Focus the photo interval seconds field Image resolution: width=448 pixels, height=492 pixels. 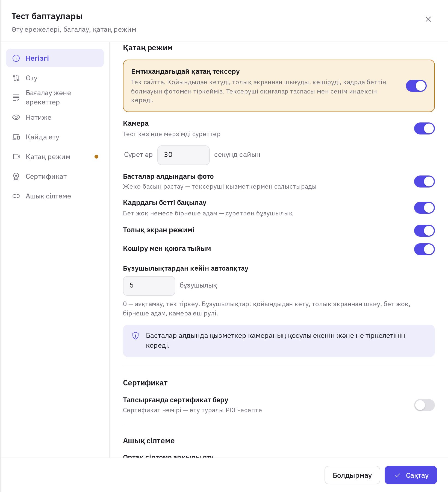tap(183, 155)
